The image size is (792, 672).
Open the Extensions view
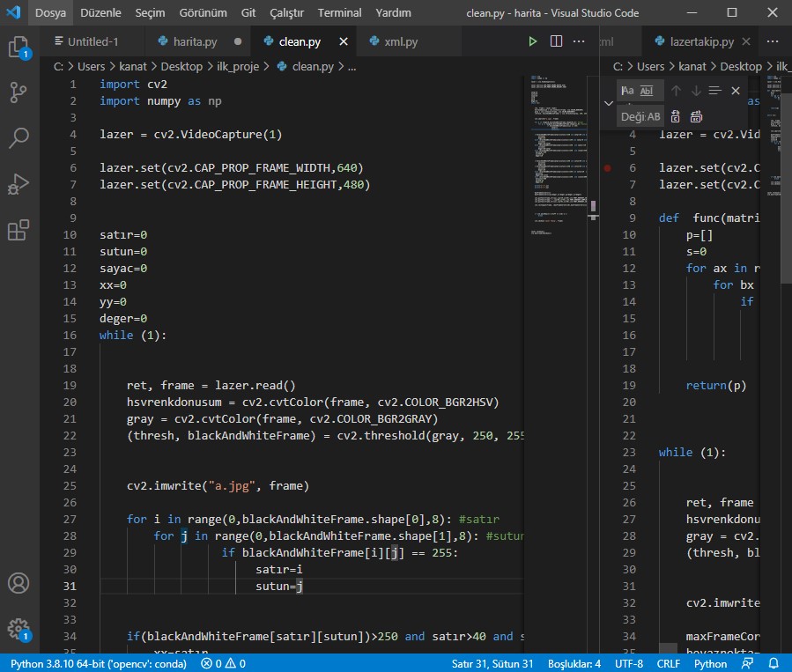(19, 231)
